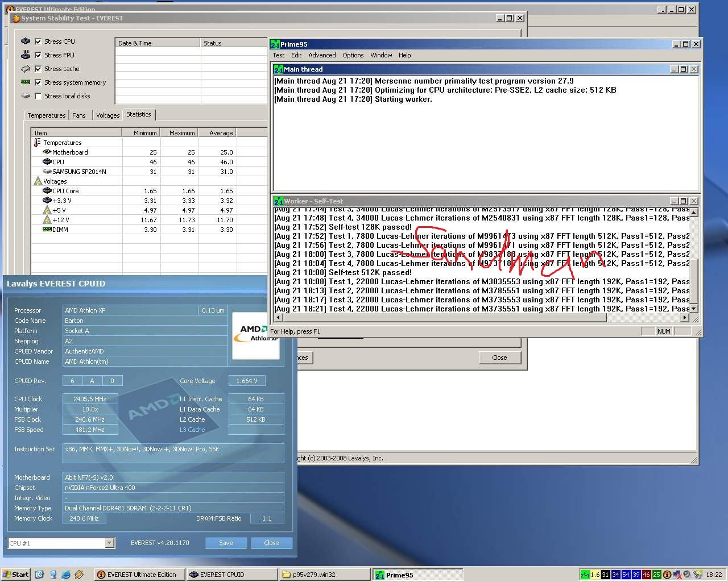The image size is (728, 582).
Task: Open the Options menu in Prime95
Action: [x=353, y=55]
